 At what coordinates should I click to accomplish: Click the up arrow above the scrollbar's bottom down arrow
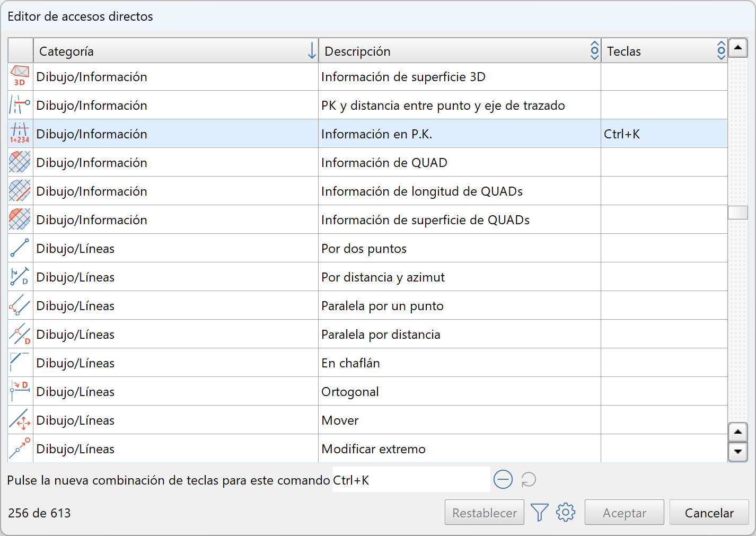[738, 432]
